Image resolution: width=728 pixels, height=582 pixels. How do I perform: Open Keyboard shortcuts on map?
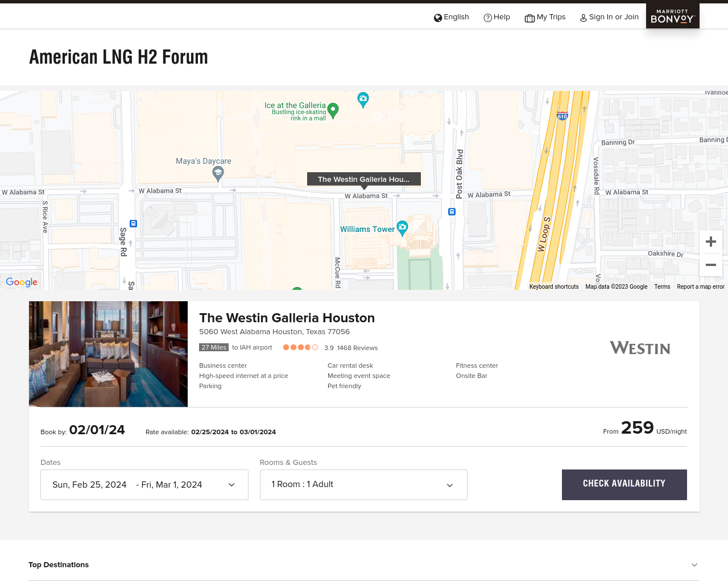554,286
